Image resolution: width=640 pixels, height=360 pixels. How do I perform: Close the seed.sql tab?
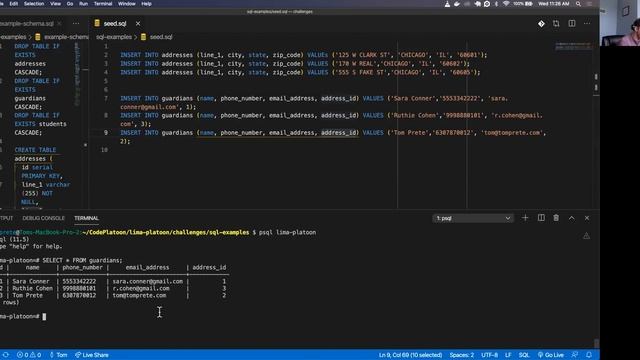[138, 24]
